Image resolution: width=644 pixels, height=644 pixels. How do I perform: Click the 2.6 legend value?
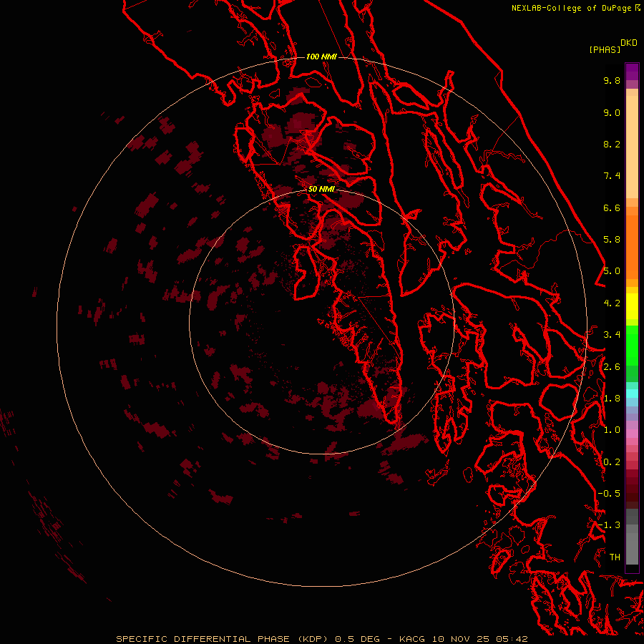pos(612,367)
